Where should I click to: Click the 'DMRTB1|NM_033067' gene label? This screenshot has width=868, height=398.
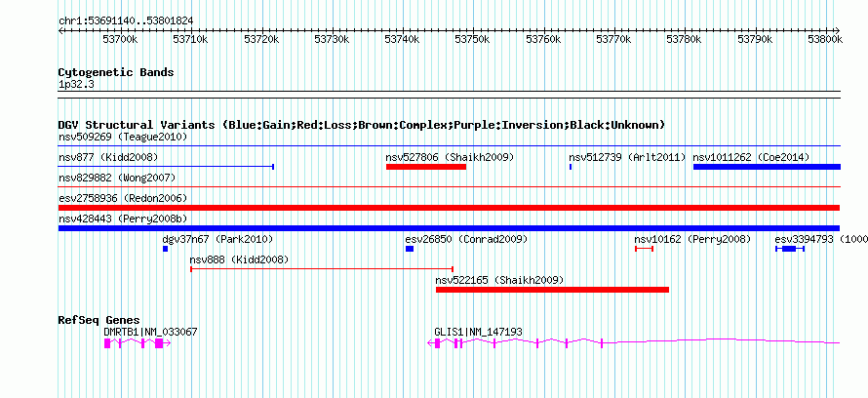click(x=150, y=332)
